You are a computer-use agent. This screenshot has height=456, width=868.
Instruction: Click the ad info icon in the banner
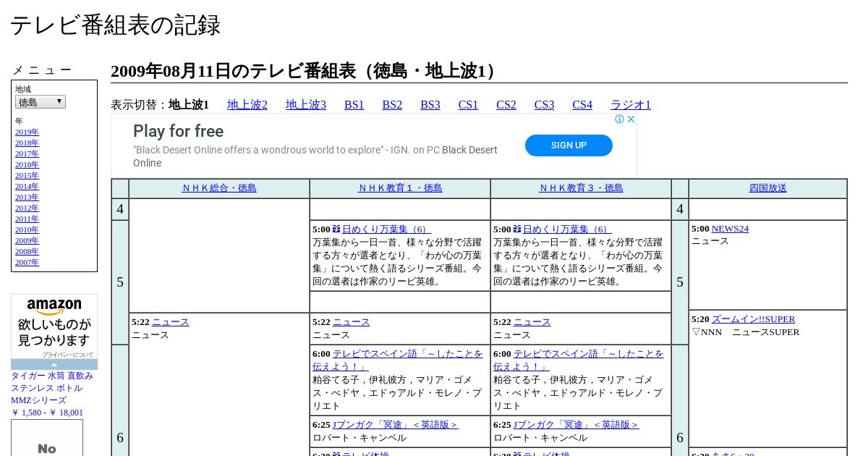click(620, 119)
